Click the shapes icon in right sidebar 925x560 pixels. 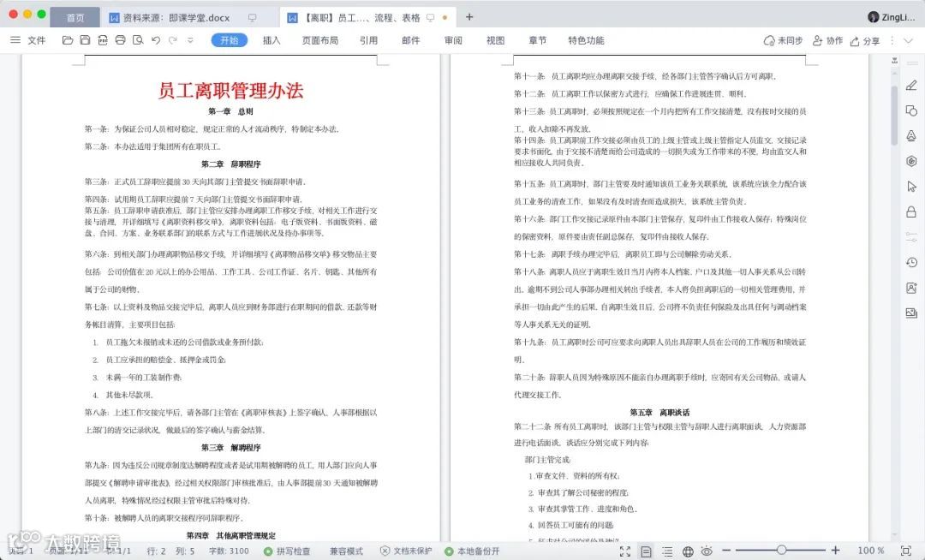(911, 110)
